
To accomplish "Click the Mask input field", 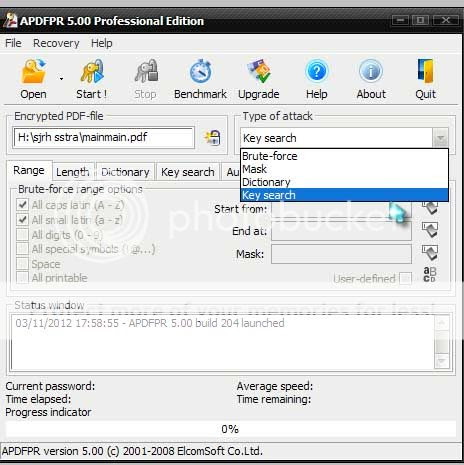I will click(x=341, y=254).
